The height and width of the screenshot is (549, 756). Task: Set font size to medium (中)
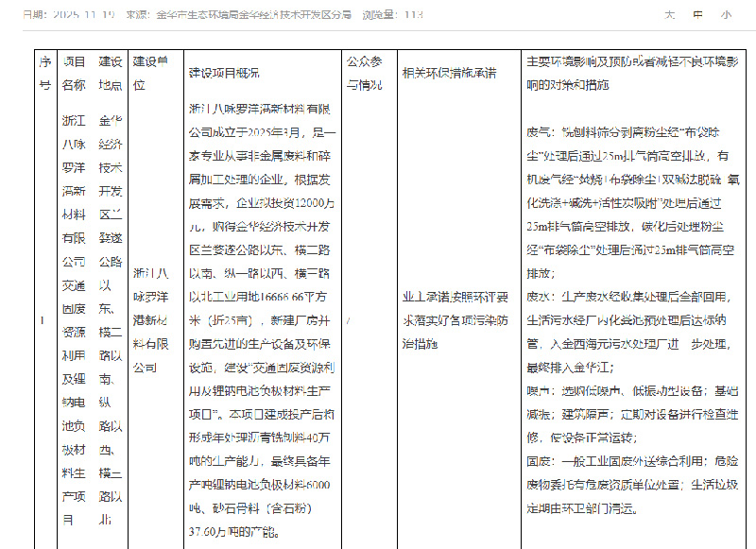pyautogui.click(x=698, y=15)
